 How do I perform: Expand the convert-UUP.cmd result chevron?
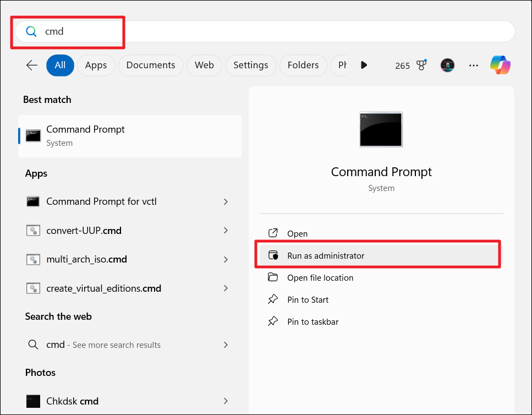[x=226, y=231]
